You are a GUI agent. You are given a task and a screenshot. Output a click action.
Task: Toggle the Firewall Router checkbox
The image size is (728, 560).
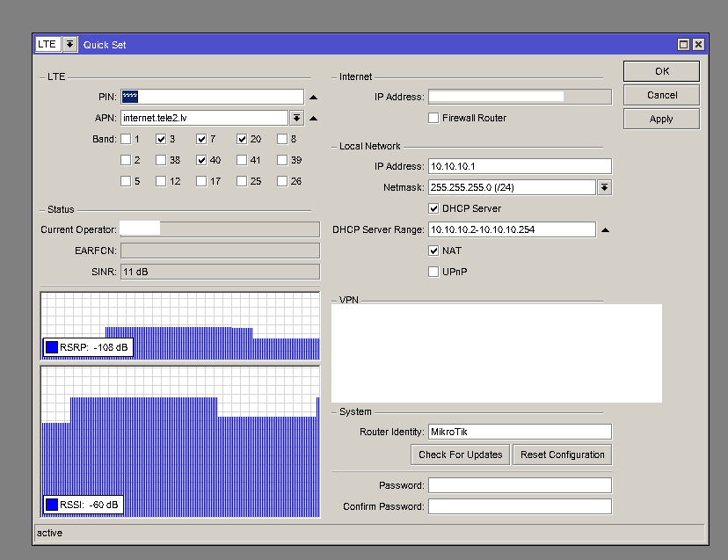[433, 118]
